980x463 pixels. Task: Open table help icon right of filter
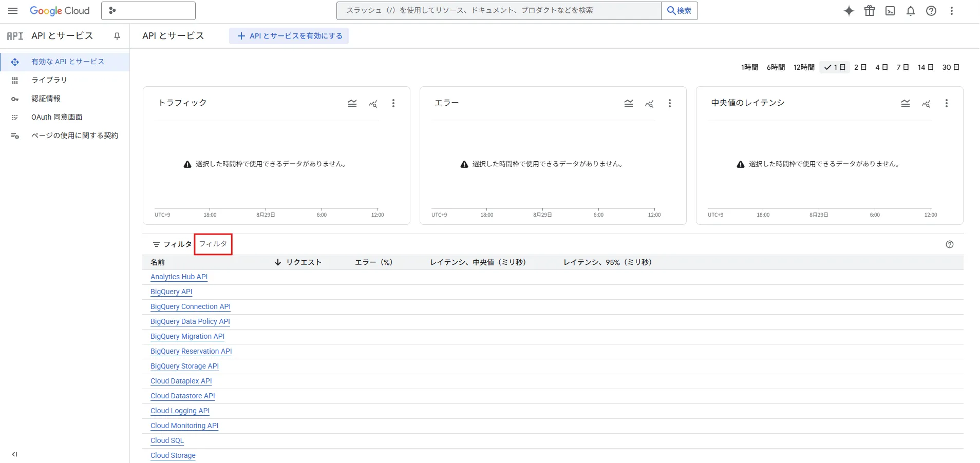coord(950,244)
